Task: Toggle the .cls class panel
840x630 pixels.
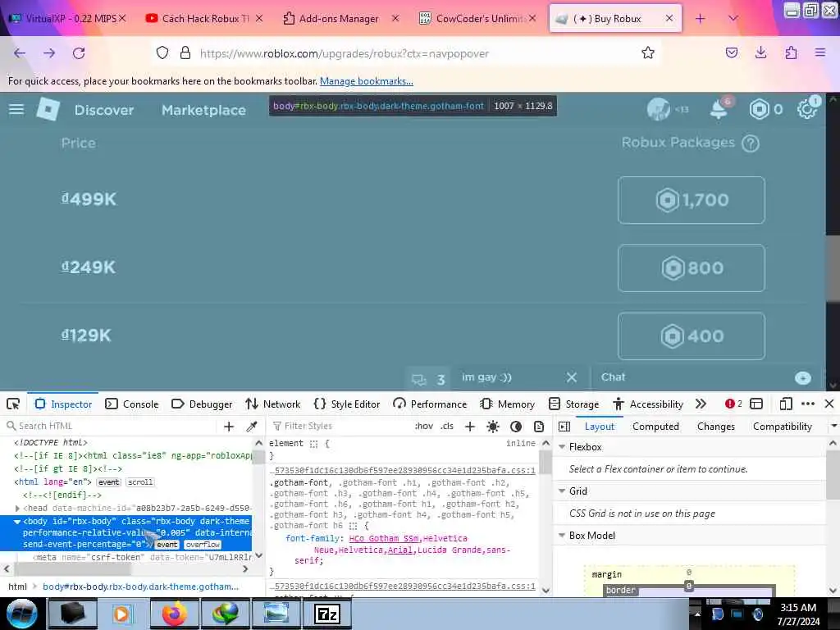Action: tap(447, 426)
